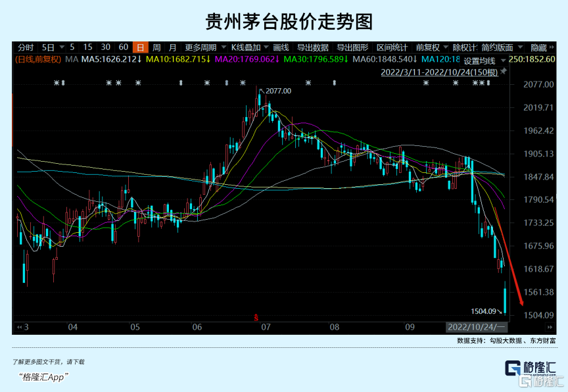Screen dimensions: 568x392
Task: Click the 250:1852.60 value
Action: point(532,59)
